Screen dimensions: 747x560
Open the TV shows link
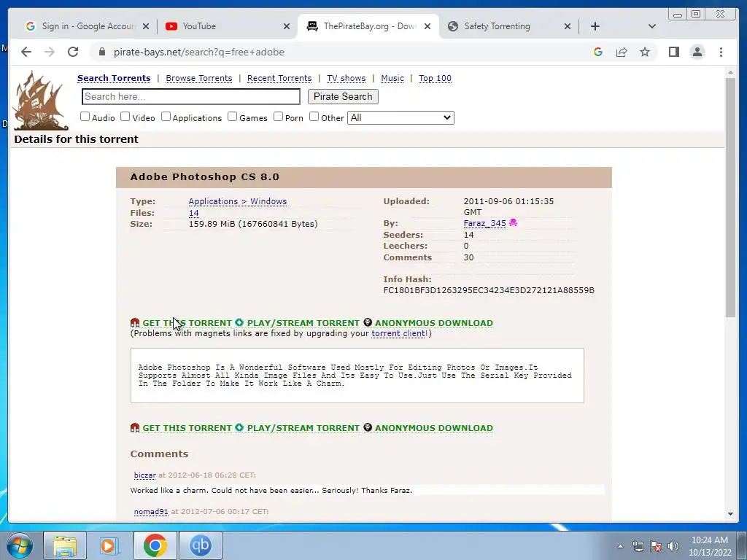click(346, 78)
